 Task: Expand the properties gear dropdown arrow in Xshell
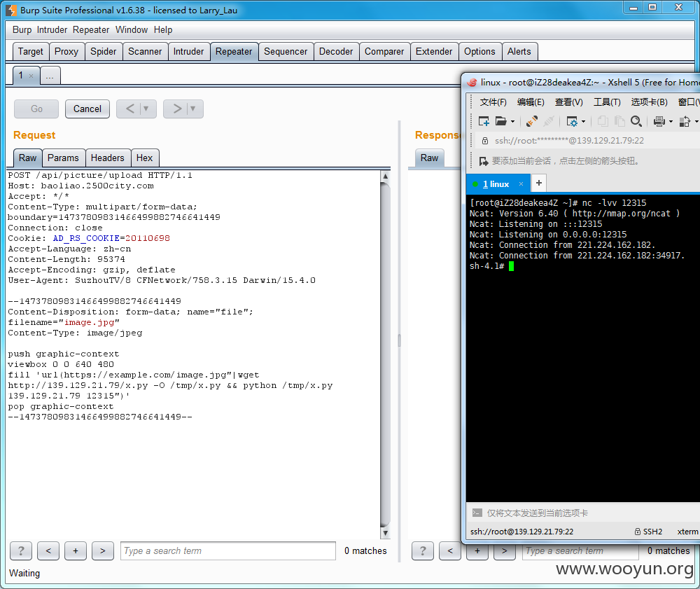coord(584,121)
